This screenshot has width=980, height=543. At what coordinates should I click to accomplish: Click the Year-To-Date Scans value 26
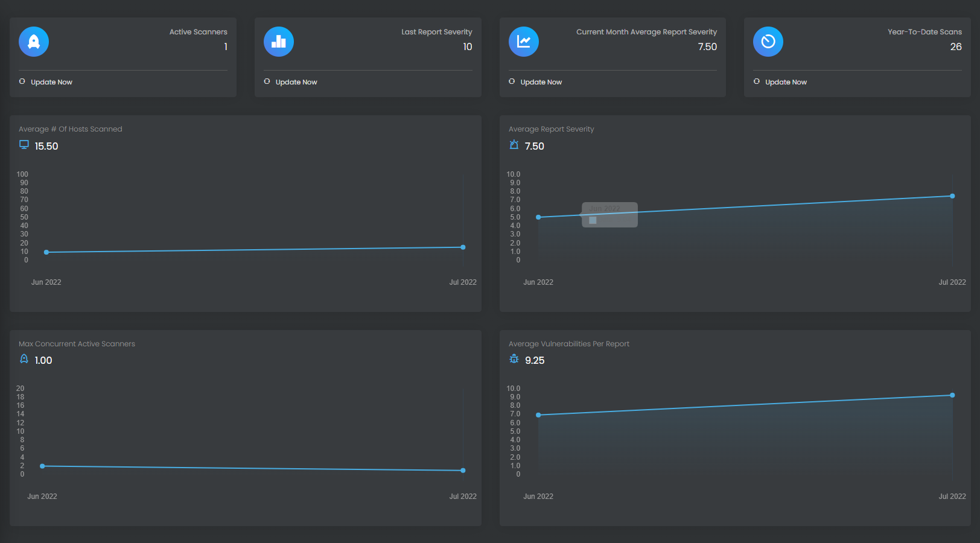(956, 46)
